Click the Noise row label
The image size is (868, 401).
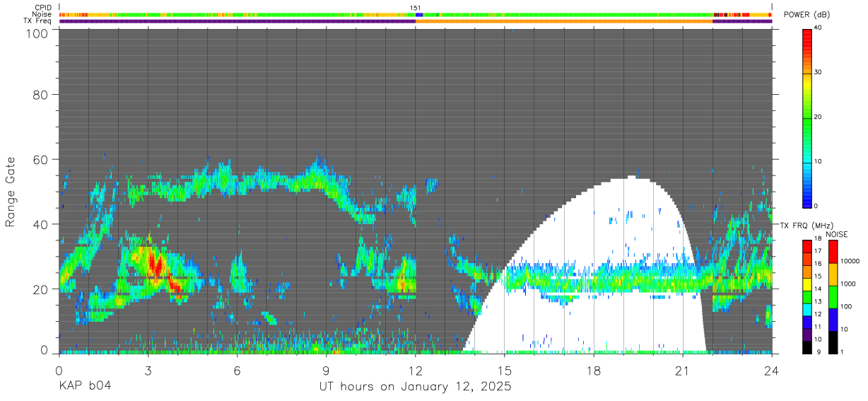42,14
